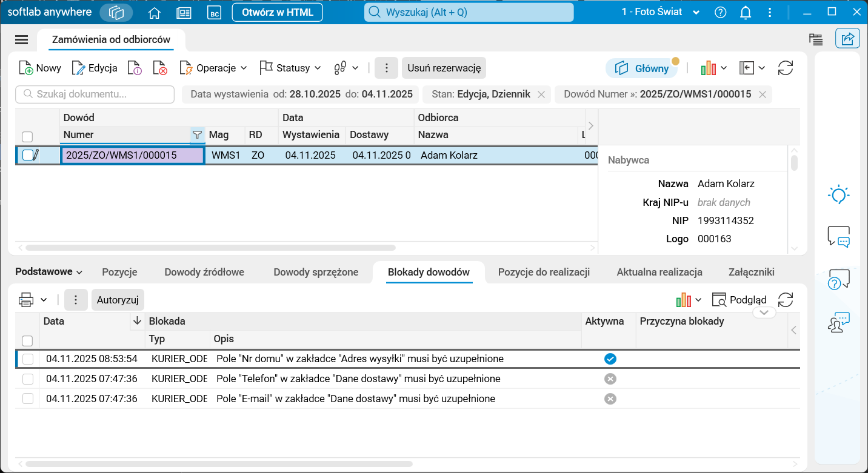Switch to the Dowody sprzężone tab
The image size is (868, 473).
click(x=316, y=272)
